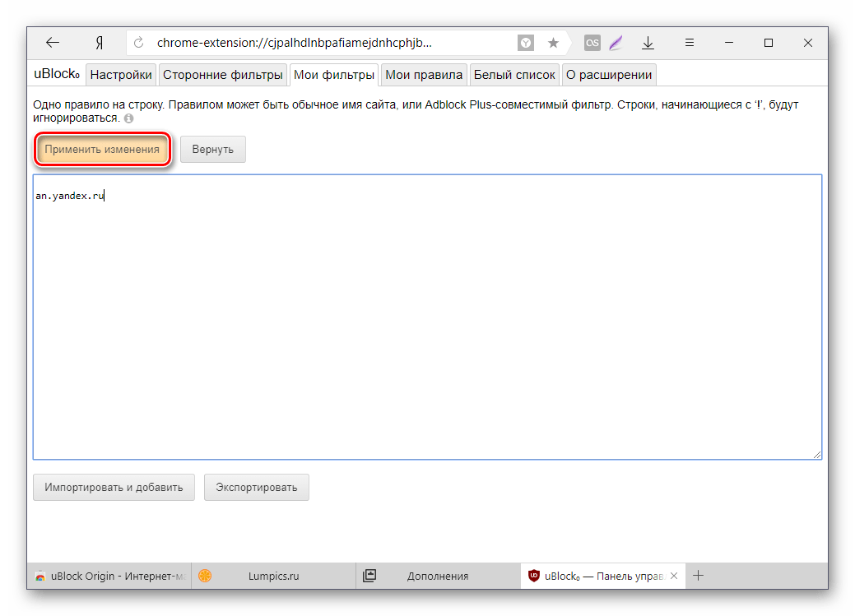Go to the Мои правила tab
The height and width of the screenshot is (616, 855).
pyautogui.click(x=424, y=75)
